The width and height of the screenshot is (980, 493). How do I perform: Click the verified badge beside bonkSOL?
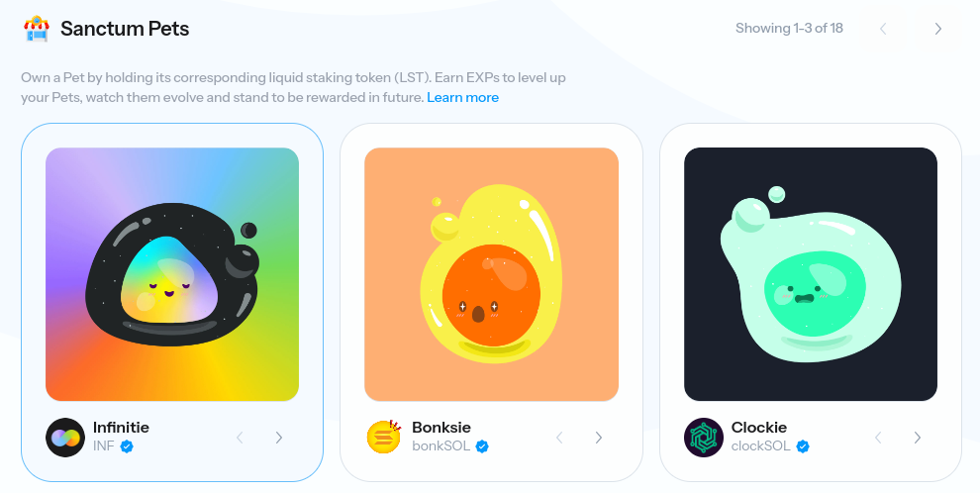pos(482,446)
